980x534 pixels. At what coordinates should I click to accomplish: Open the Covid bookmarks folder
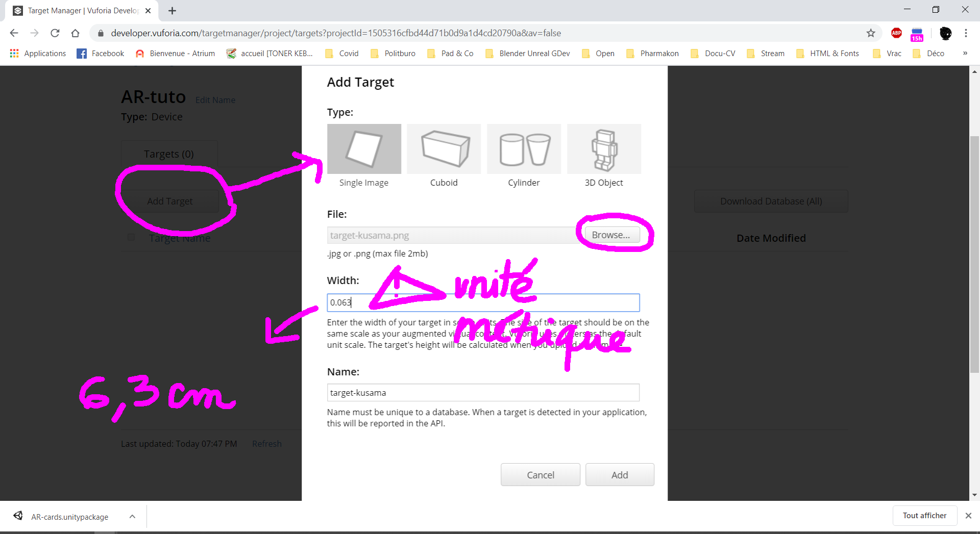click(x=342, y=54)
